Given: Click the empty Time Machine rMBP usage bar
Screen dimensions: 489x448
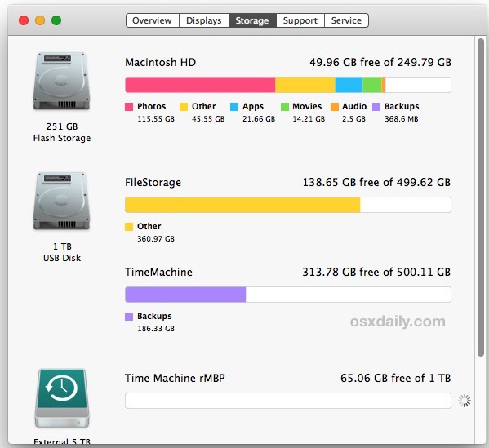Looking at the screenshot, I should click(x=288, y=401).
